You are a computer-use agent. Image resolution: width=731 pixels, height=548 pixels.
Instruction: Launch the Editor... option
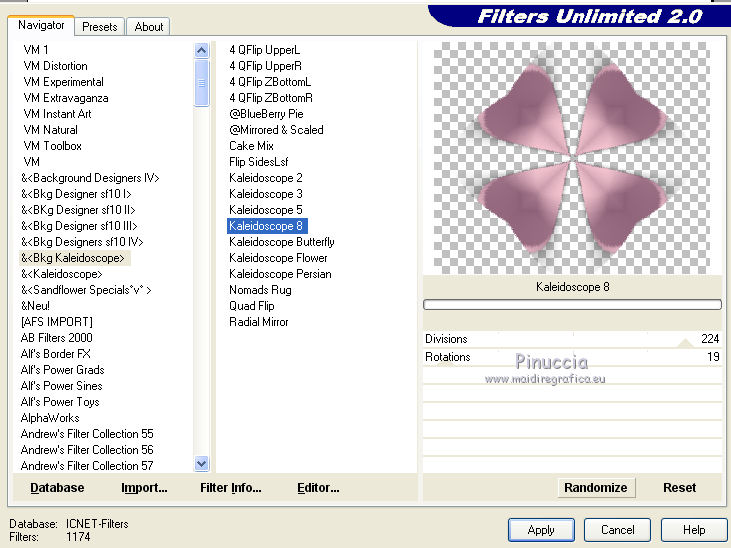(318, 487)
